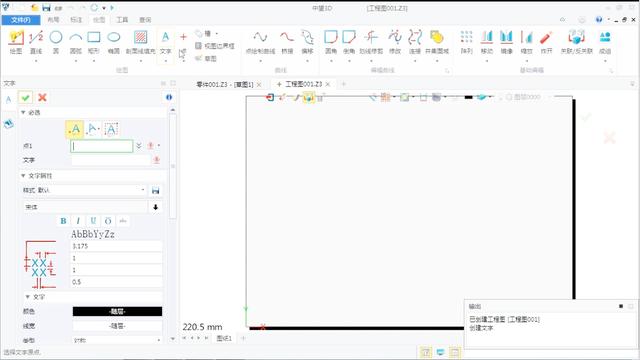Collapse the 文字属性 text attributes section

[23, 176]
